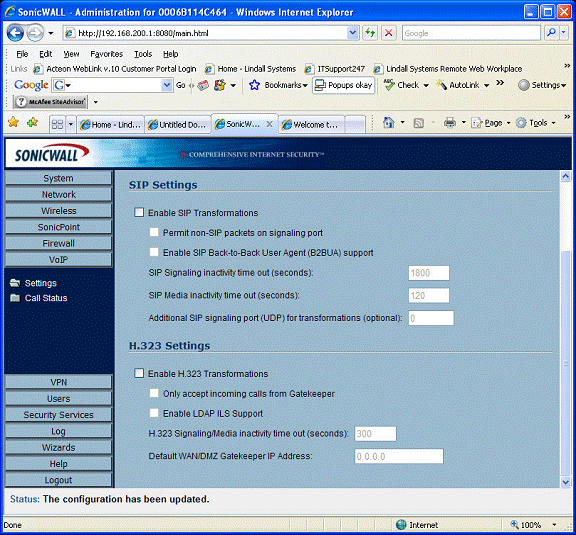
Task: Open the Call Status page link
Action: pyautogui.click(x=46, y=298)
